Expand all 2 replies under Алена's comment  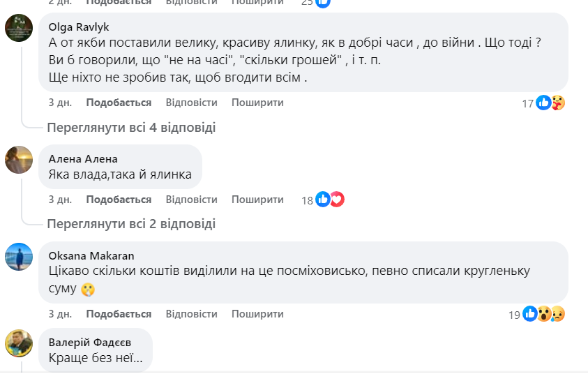131,224
